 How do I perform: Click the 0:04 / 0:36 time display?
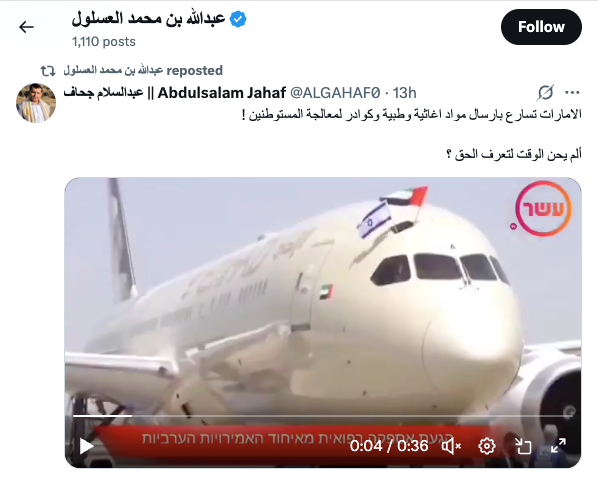pyautogui.click(x=389, y=446)
